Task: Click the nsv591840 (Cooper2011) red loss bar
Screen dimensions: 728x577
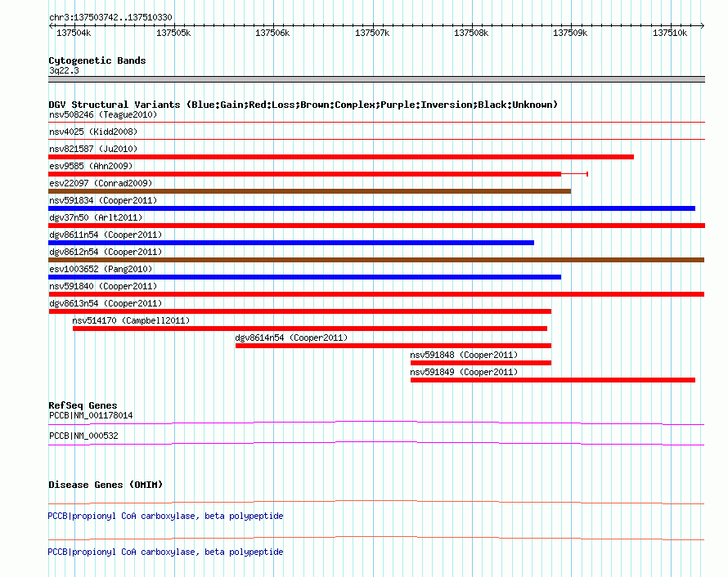Action: click(x=376, y=294)
